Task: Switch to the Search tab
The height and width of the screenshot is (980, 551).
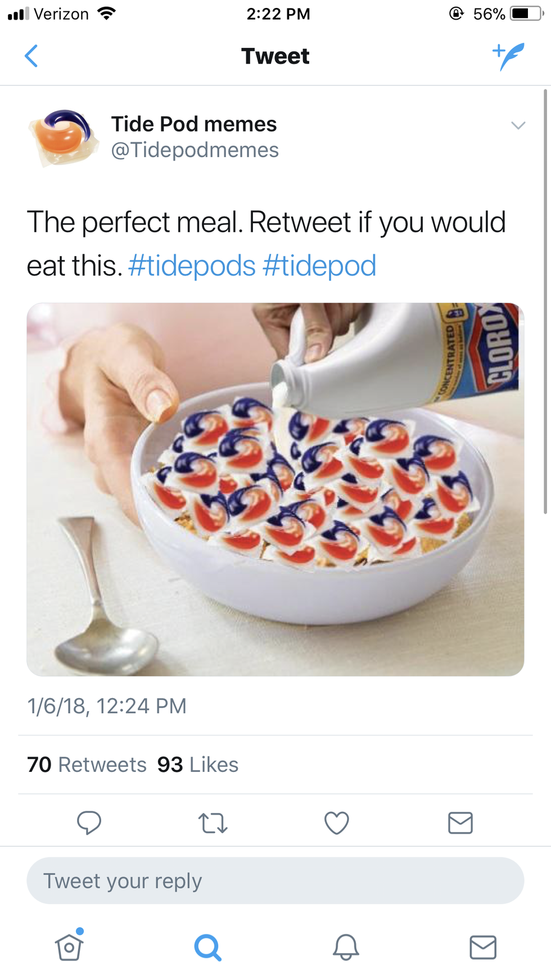Action: coord(207,947)
